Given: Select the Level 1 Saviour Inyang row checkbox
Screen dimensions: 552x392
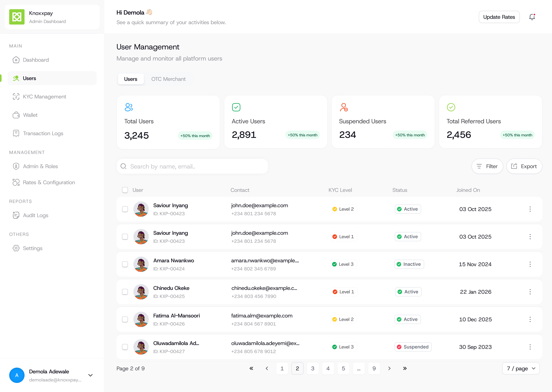Looking at the screenshot, I should point(125,236).
